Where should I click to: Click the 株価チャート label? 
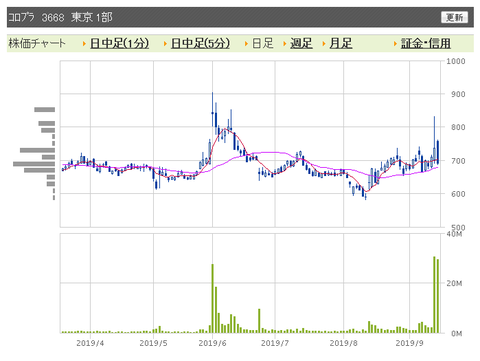(37, 43)
